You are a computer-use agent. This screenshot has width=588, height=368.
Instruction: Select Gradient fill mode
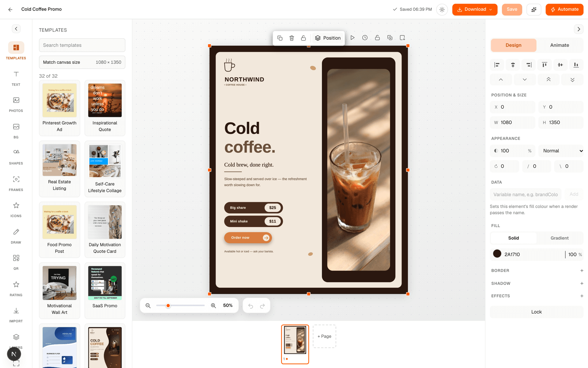click(560, 238)
